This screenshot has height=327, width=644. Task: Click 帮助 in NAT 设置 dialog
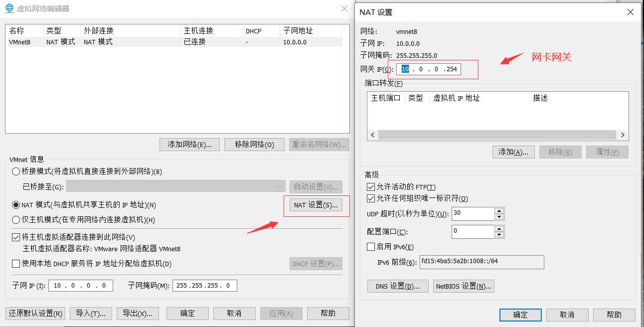click(x=614, y=315)
